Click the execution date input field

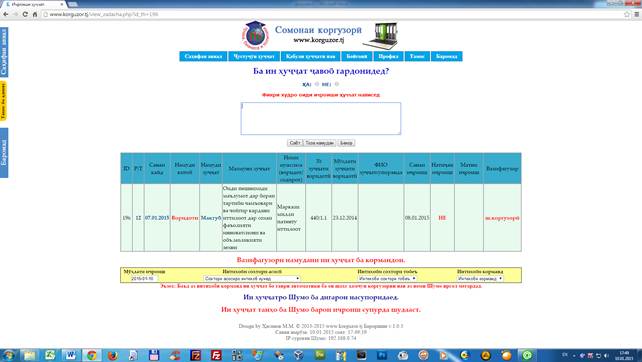pyautogui.click(x=142, y=278)
